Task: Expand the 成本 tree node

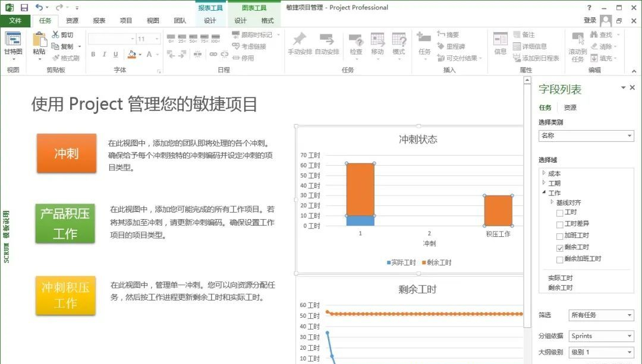Action: click(x=544, y=173)
